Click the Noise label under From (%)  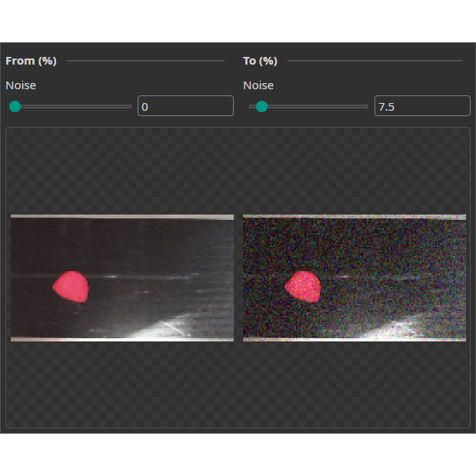click(21, 85)
